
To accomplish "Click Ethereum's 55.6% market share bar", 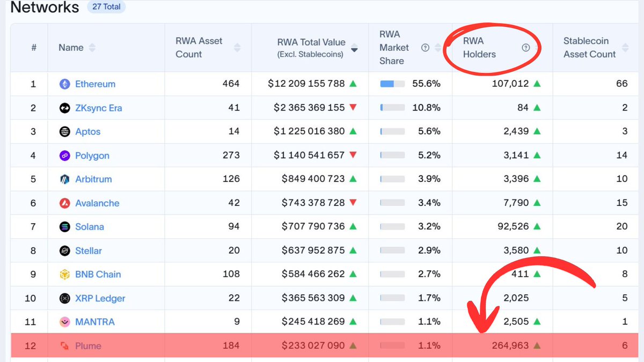I will coord(392,84).
